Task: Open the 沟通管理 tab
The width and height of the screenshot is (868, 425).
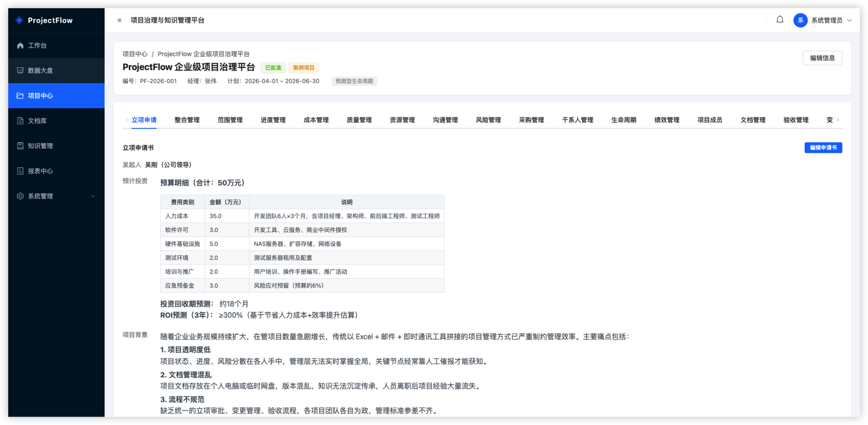Action: point(445,120)
